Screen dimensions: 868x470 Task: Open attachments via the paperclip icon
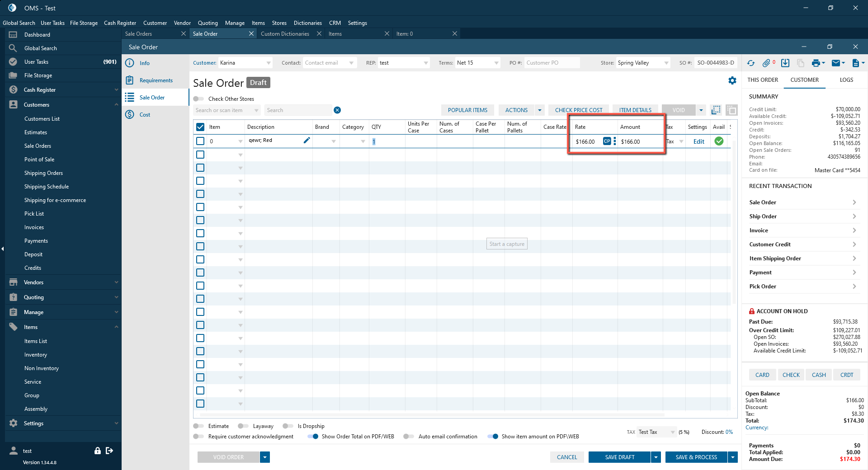[766, 63]
